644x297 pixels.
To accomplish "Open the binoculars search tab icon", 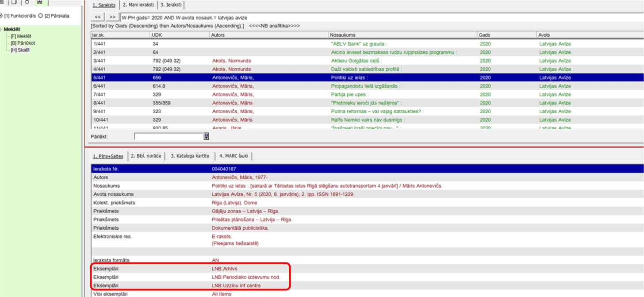I will click(x=40, y=2).
